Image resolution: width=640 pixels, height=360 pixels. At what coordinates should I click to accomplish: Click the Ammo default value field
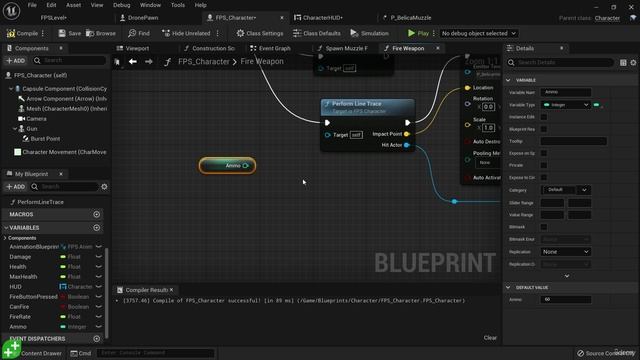pos(566,300)
